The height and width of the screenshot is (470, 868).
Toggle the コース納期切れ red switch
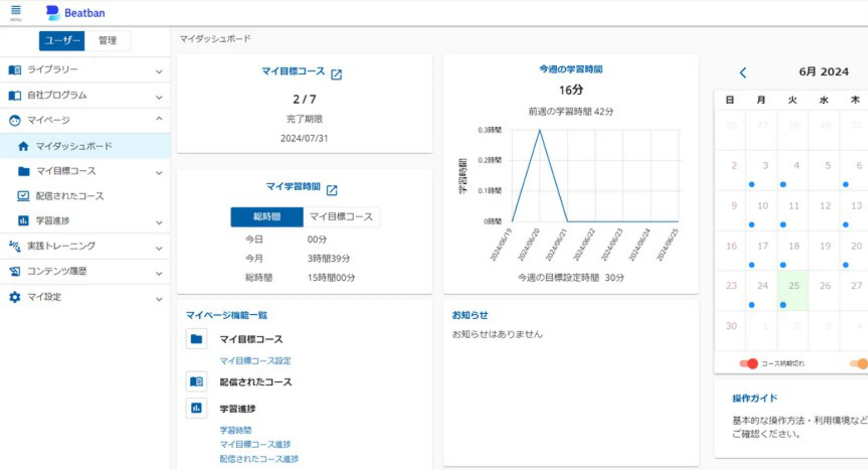coord(748,364)
